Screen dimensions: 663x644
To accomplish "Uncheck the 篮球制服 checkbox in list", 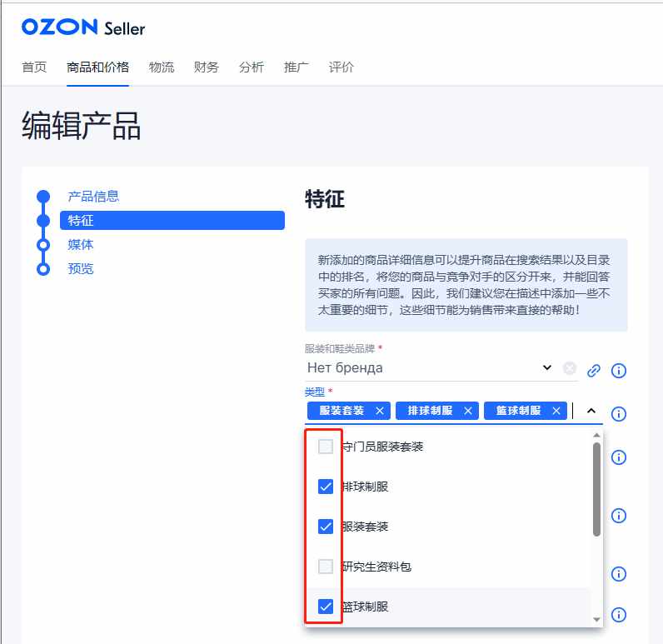I will tap(326, 607).
